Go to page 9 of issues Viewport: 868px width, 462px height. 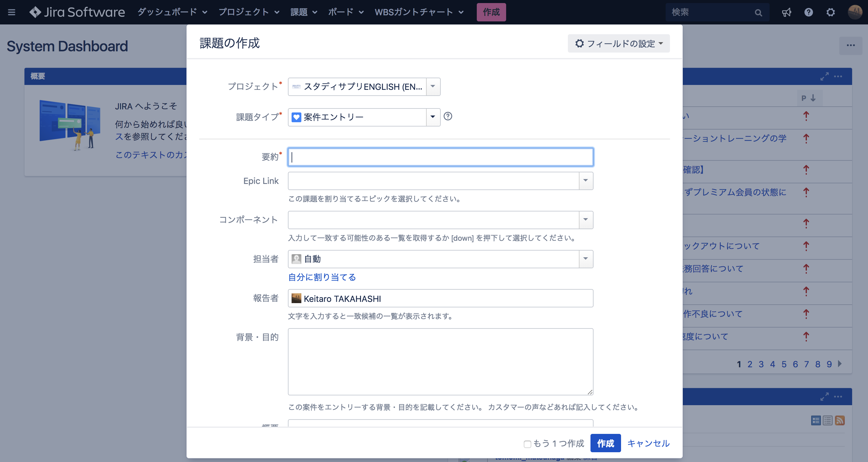(x=829, y=364)
